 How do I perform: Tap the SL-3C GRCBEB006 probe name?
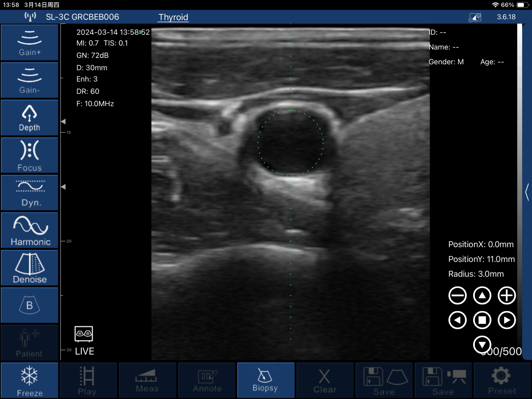click(x=83, y=17)
